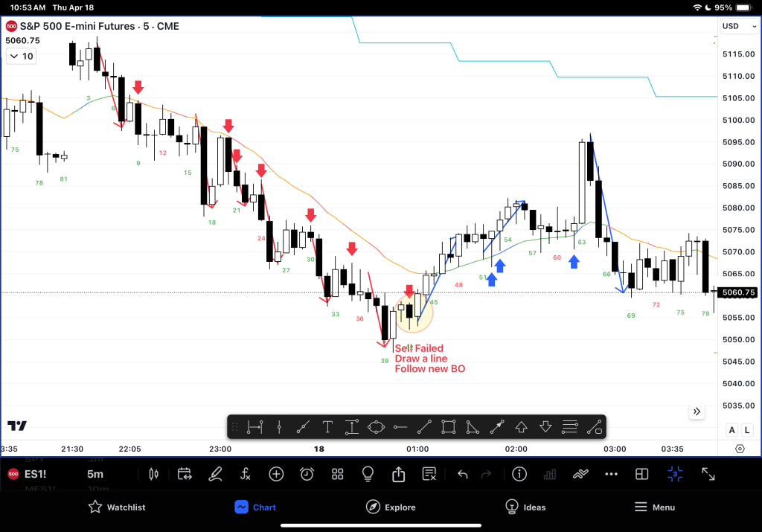Switch to the Watchlist tab
The height and width of the screenshot is (532, 762).
tap(116, 507)
